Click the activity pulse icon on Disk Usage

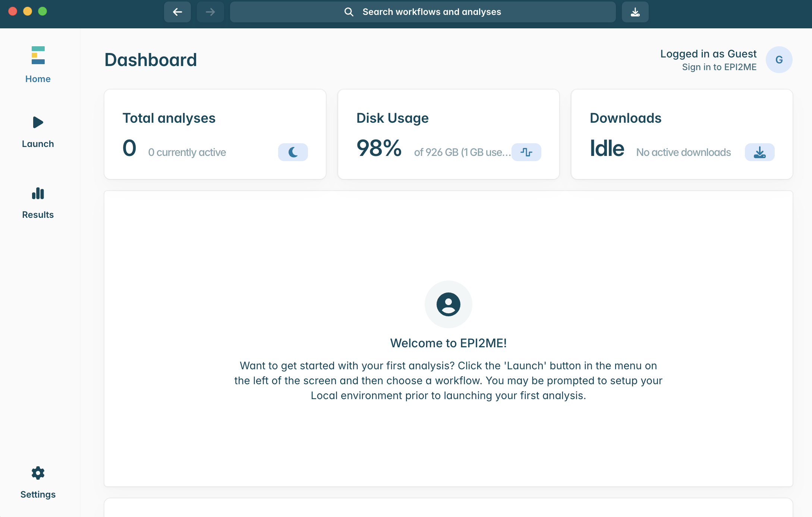(x=526, y=152)
